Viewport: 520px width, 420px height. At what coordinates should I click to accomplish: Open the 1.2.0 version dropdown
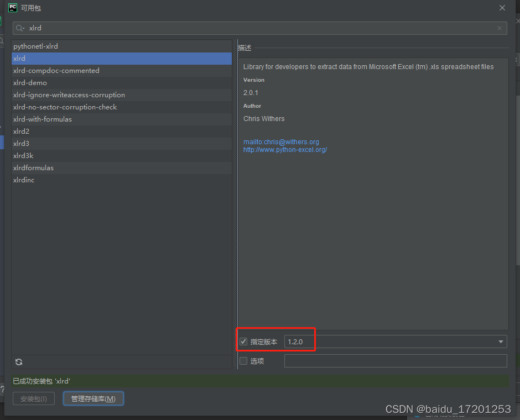coord(500,341)
